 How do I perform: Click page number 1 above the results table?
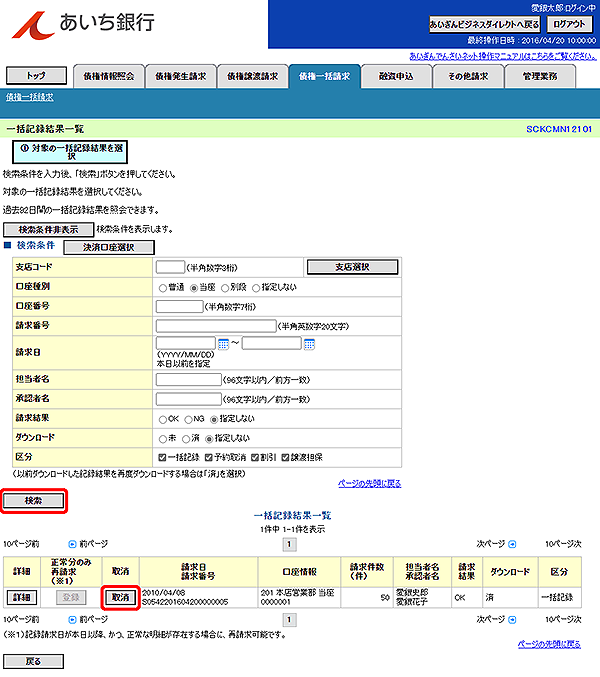pos(289,544)
